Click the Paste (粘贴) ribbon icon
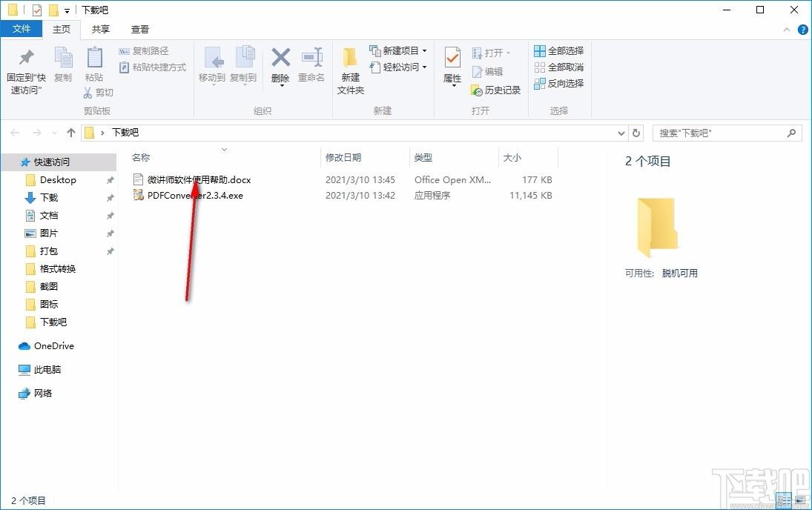This screenshot has height=510, width=812. pyautogui.click(x=94, y=58)
